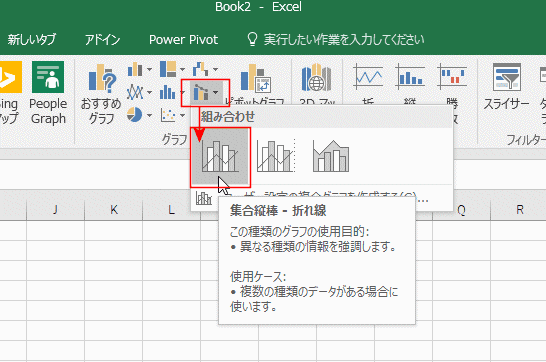Open the アドイン ribbon tab
The image size is (546, 362).
pyautogui.click(x=102, y=40)
